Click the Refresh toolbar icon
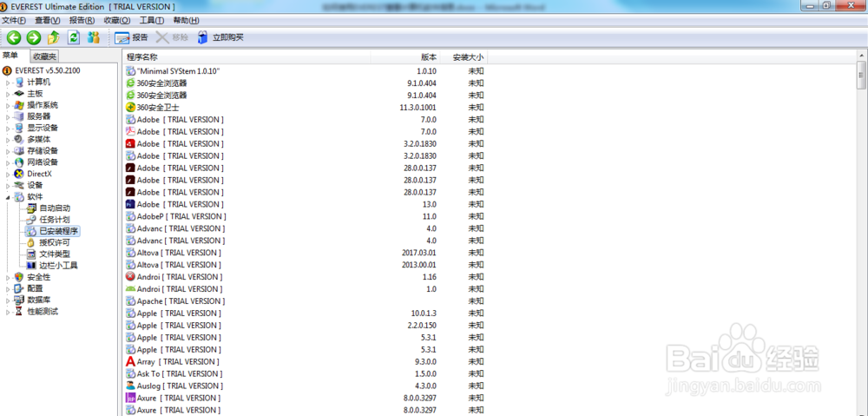The image size is (868, 416). tap(74, 37)
